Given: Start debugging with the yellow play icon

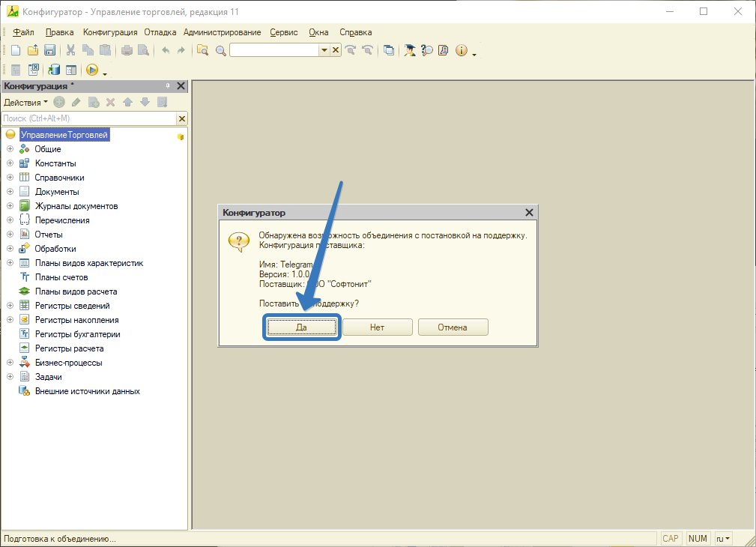Looking at the screenshot, I should 92,70.
